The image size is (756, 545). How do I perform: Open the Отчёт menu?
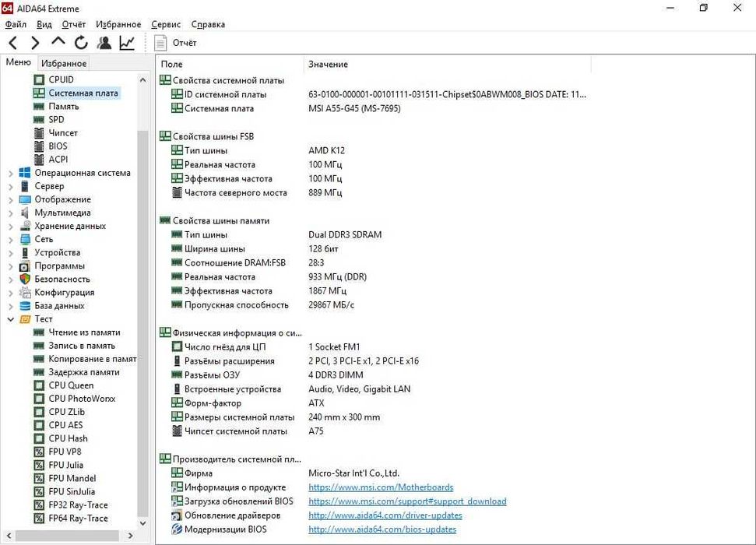pos(73,25)
